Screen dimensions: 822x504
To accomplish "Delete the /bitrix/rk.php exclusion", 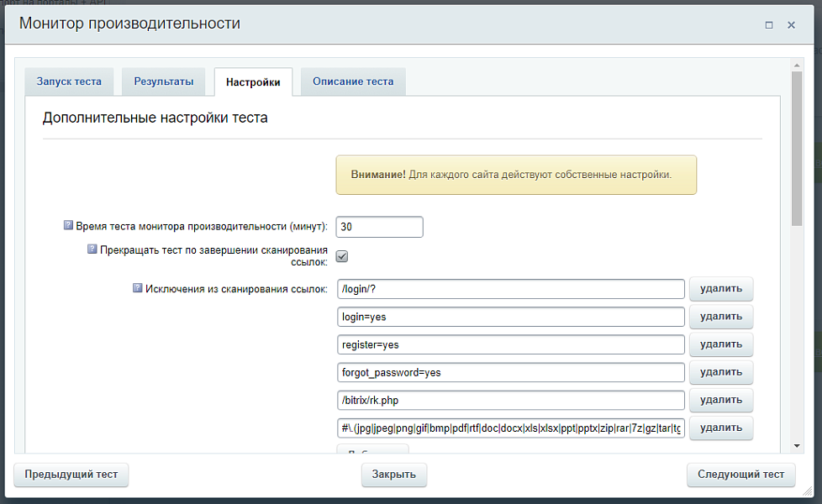I will point(720,400).
